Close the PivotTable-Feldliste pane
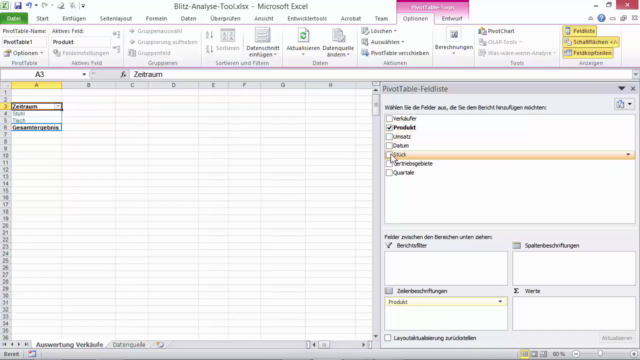This screenshot has height=360, width=640. point(633,89)
